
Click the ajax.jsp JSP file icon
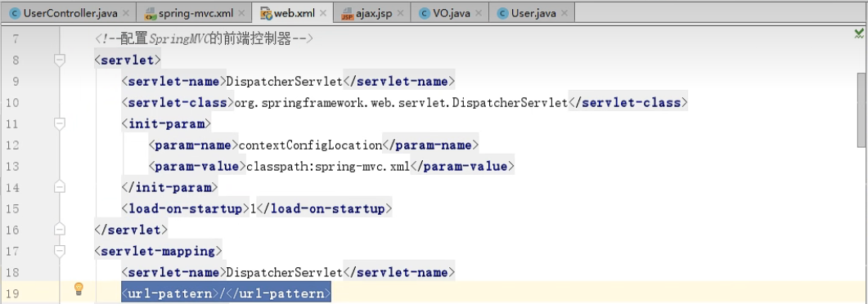pyautogui.click(x=348, y=13)
